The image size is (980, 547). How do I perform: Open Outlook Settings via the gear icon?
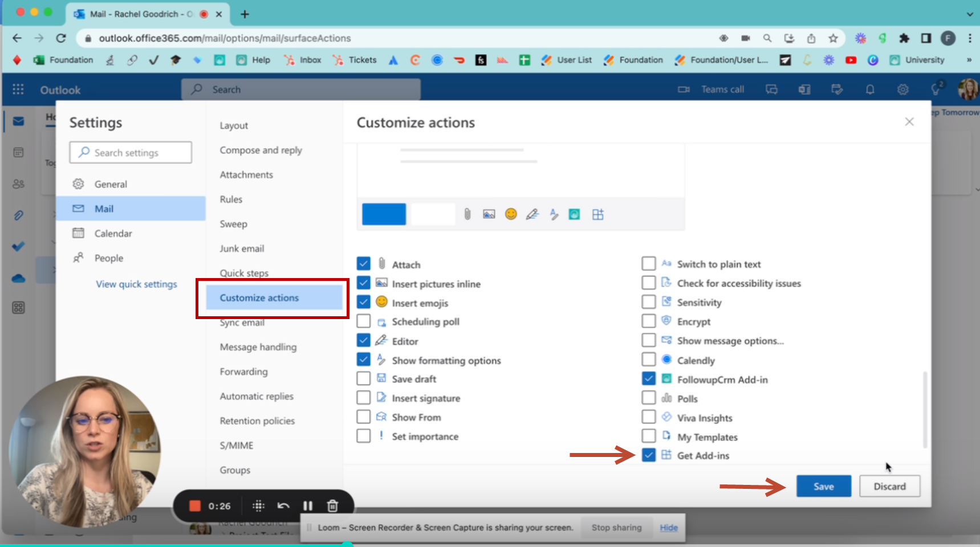coord(902,89)
